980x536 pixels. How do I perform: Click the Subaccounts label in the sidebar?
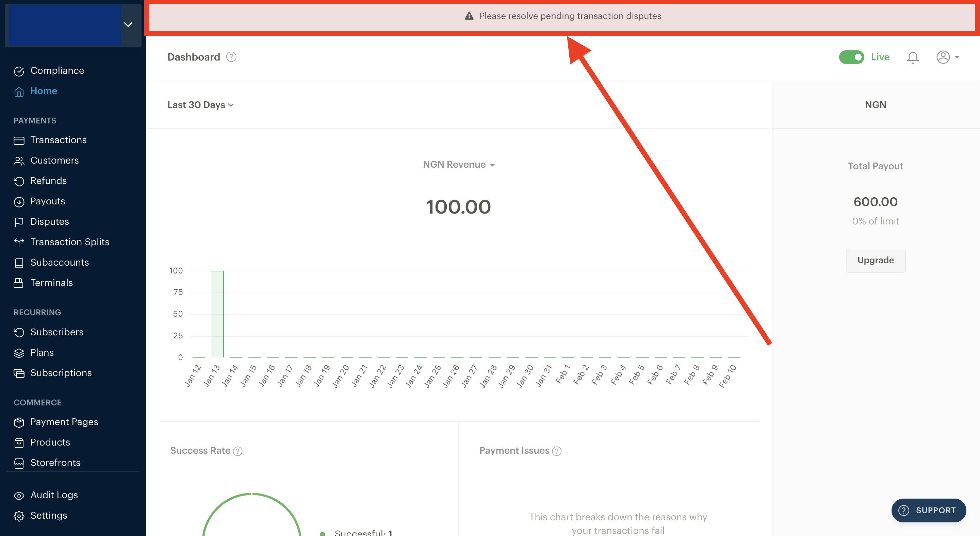60,263
